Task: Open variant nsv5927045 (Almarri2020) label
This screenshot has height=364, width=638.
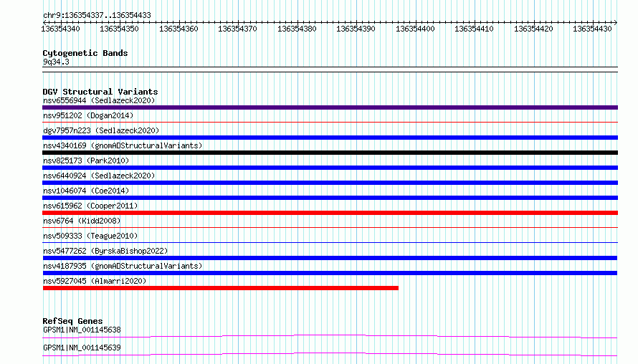Action: coord(95,281)
